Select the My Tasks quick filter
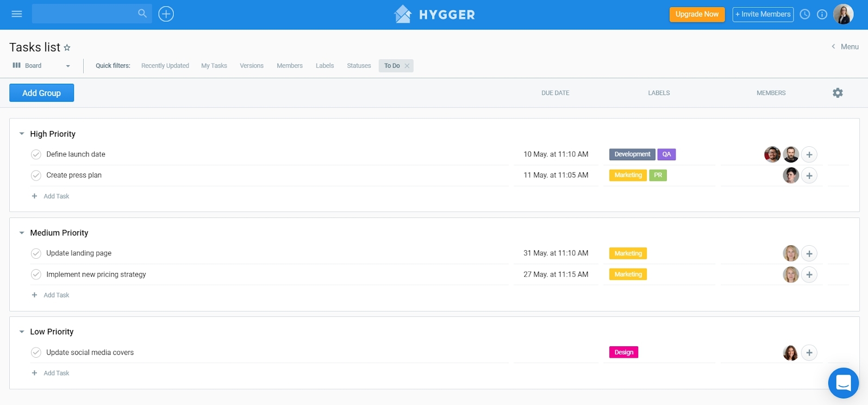868x405 pixels. tap(214, 66)
